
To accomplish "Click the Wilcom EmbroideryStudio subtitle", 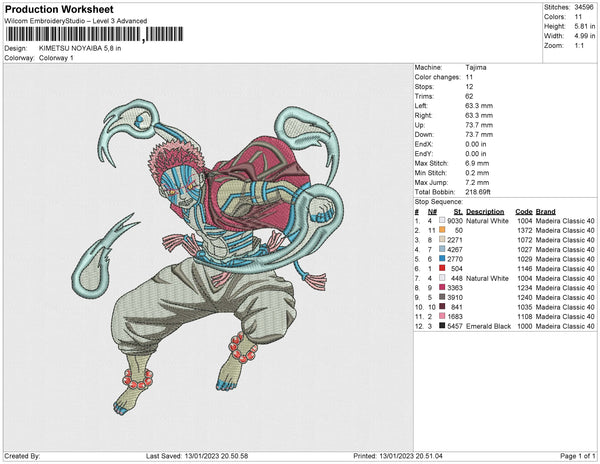I will coord(76,21).
